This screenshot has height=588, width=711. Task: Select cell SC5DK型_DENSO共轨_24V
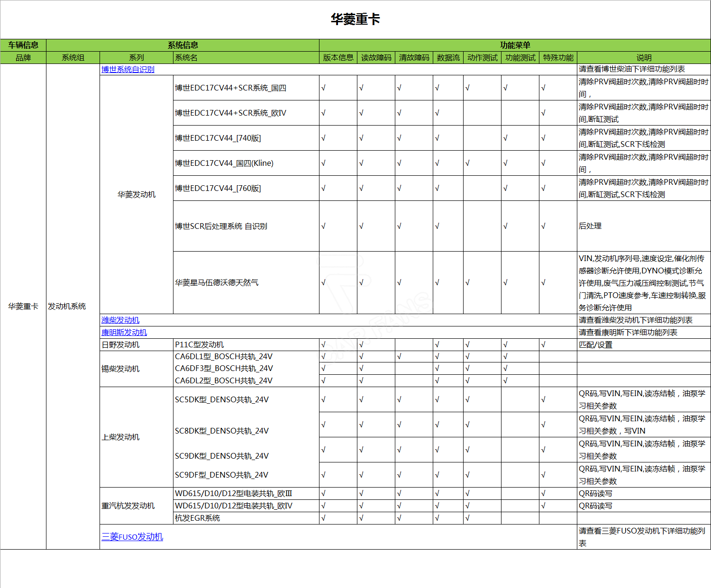(x=246, y=399)
